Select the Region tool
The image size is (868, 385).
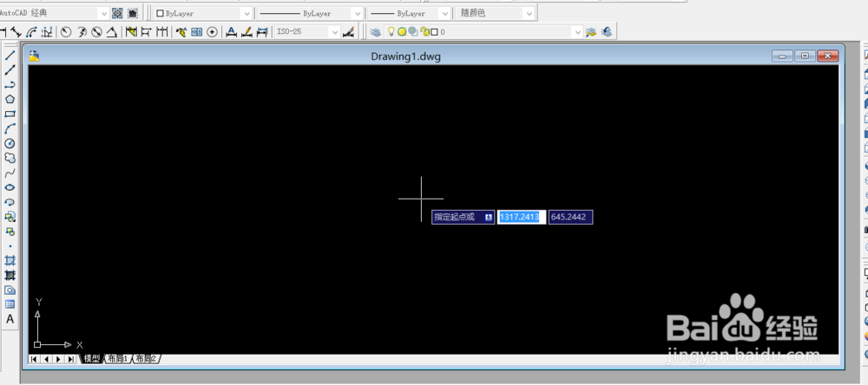pos(10,290)
